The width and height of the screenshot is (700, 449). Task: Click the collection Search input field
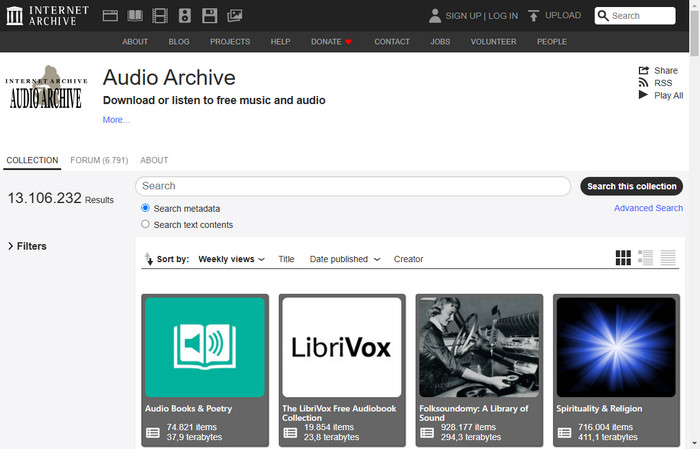tap(353, 186)
